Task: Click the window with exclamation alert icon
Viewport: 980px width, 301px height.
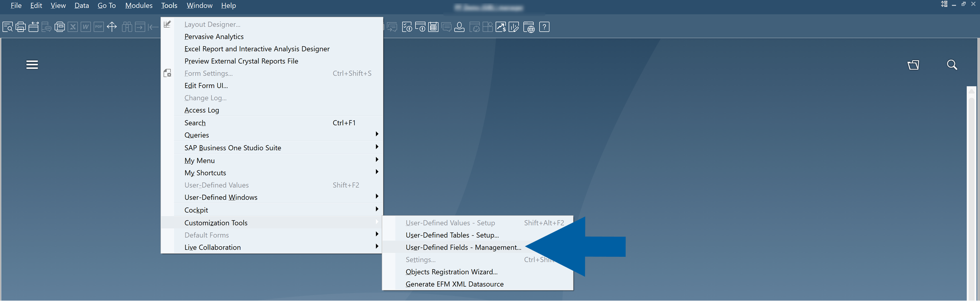Action: coord(420,27)
